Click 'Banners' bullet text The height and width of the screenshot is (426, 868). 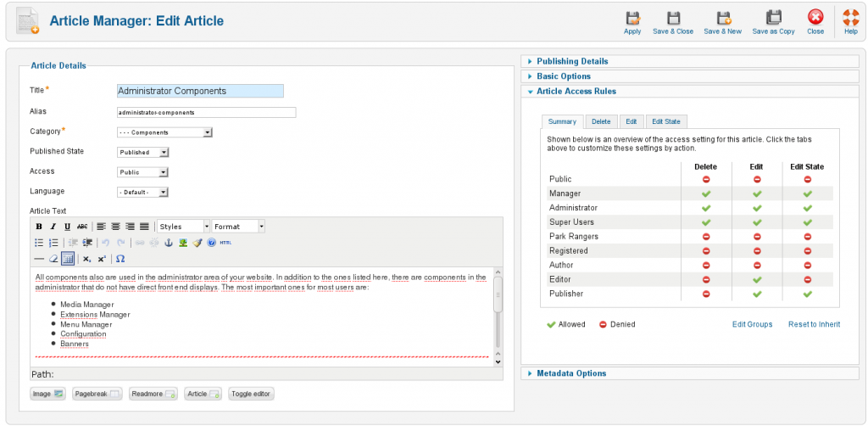point(75,344)
